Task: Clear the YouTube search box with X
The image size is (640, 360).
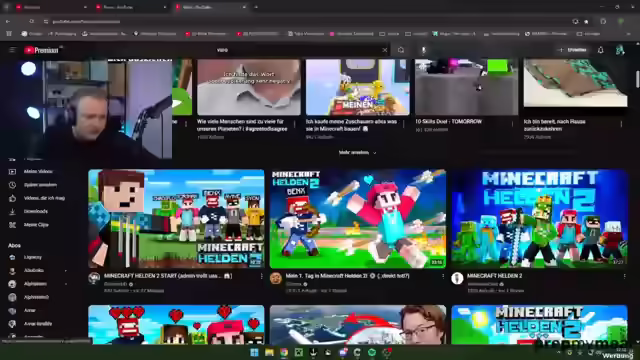Action: [x=384, y=50]
